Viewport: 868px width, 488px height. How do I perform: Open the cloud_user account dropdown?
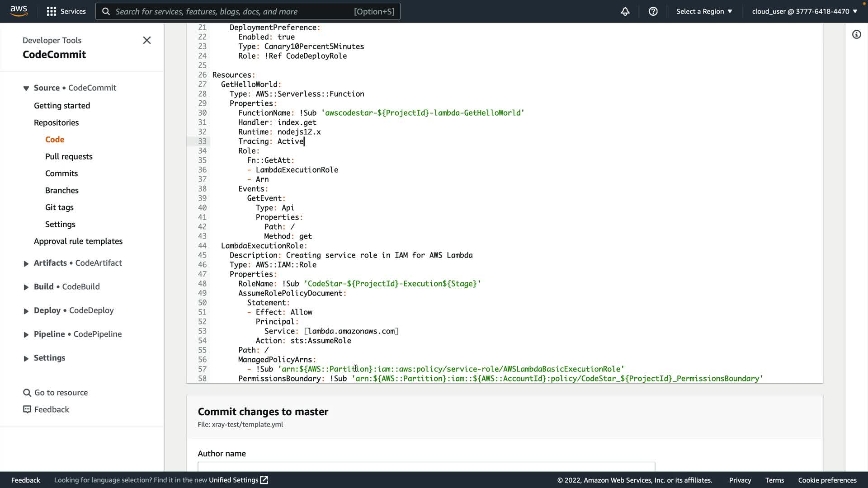coord(804,11)
